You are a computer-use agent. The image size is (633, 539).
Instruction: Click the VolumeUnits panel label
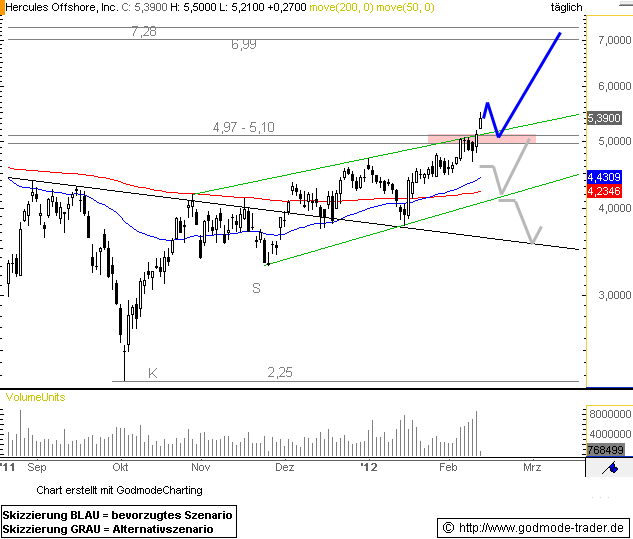[x=36, y=397]
